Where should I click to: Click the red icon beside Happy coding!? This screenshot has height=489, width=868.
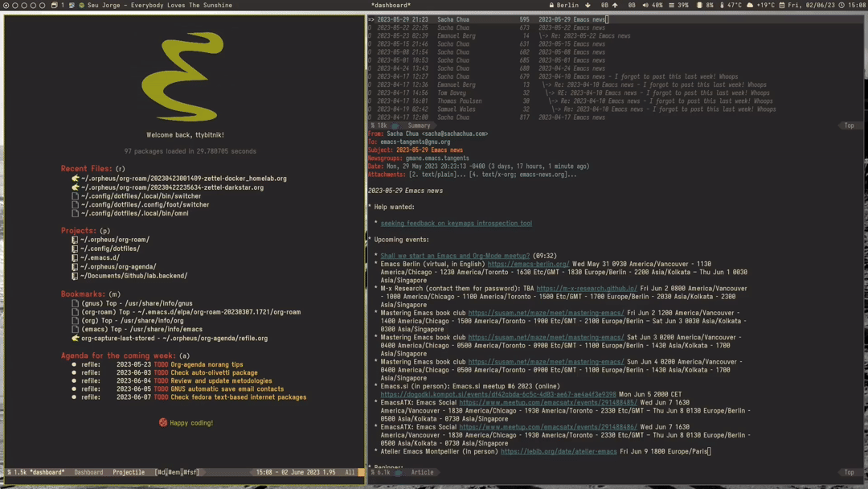click(x=163, y=422)
